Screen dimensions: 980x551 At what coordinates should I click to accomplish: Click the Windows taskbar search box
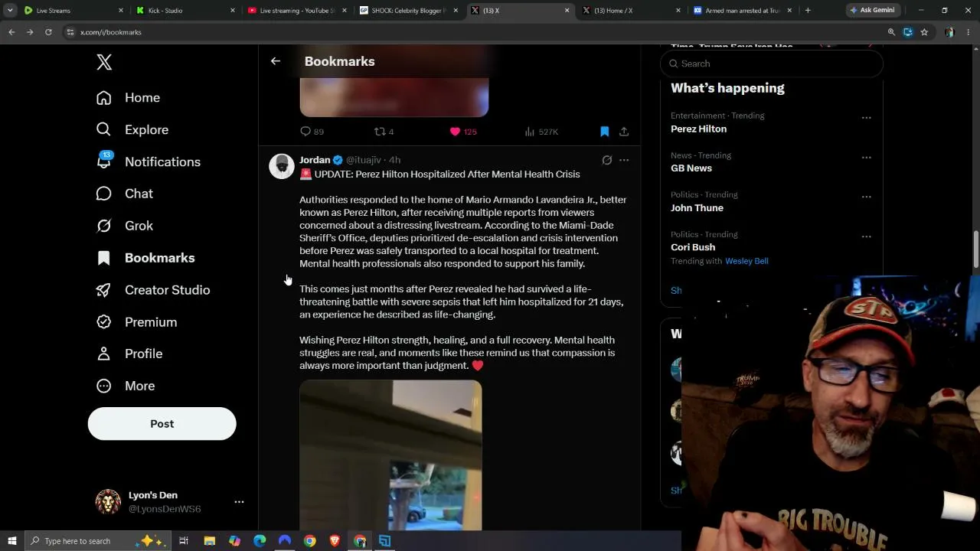tap(100, 541)
